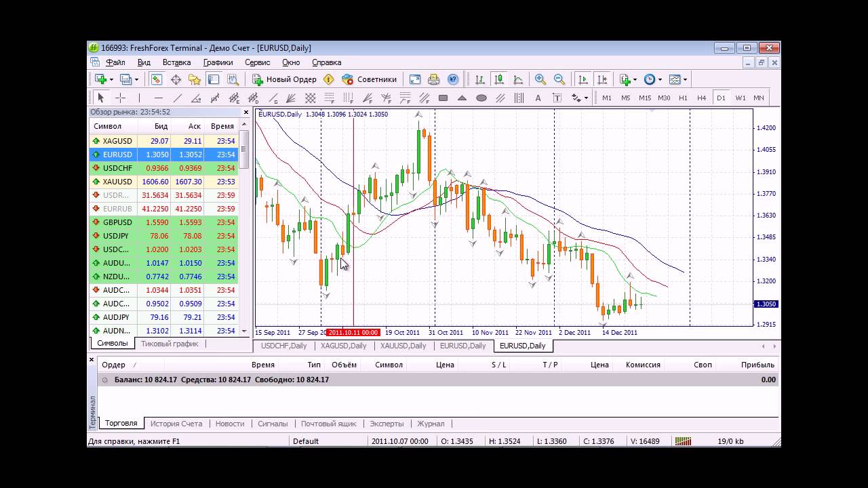Click the zoom out magnifier icon
This screenshot has width=868, height=488.
[x=559, y=79]
